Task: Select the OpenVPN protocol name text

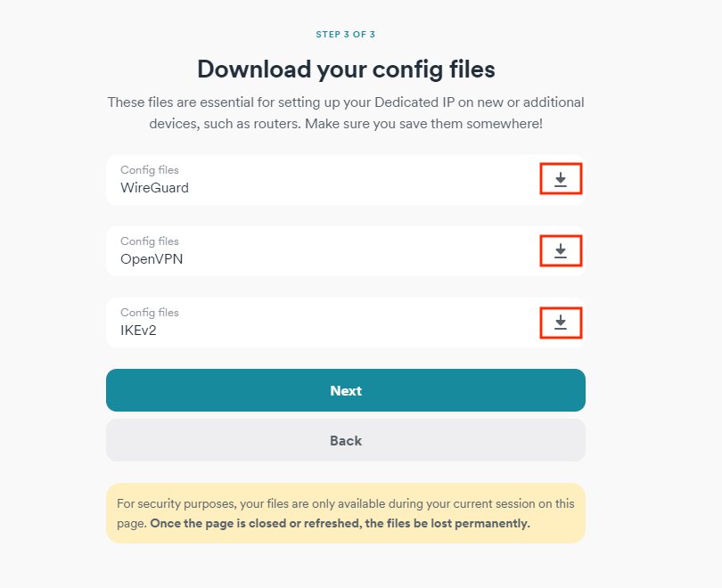Action: click(x=152, y=259)
